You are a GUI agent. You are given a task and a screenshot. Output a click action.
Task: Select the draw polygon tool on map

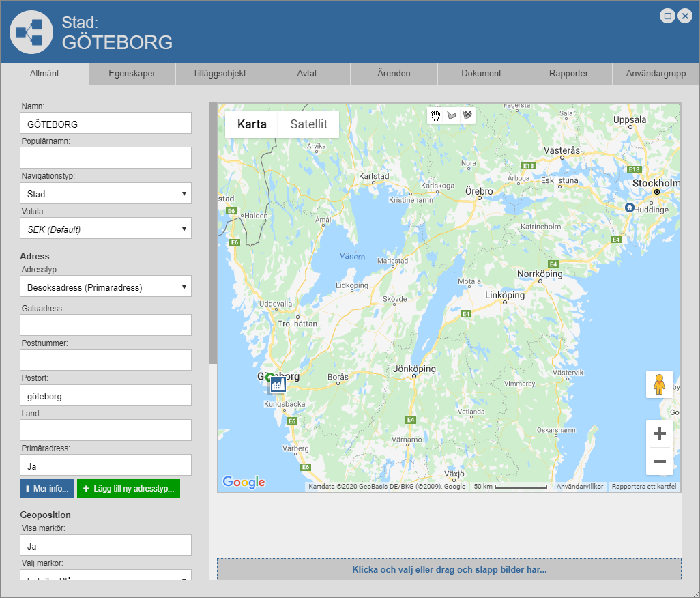451,115
